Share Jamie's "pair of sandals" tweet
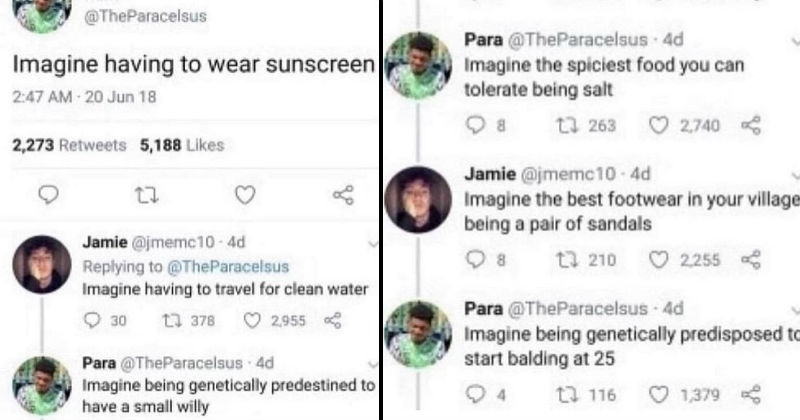Viewport: 800px width, 420px height. (751, 260)
